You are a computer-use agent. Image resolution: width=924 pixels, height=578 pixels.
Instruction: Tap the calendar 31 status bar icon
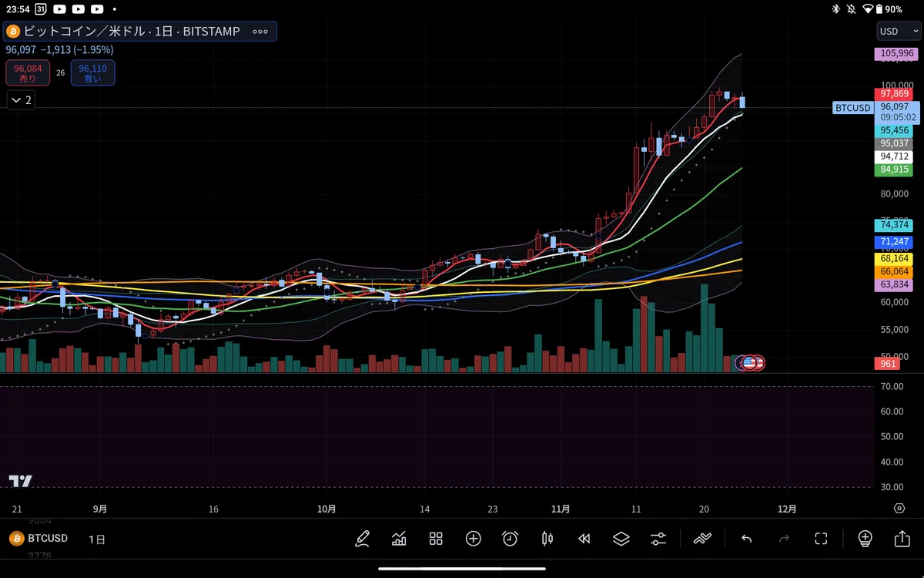(x=40, y=9)
